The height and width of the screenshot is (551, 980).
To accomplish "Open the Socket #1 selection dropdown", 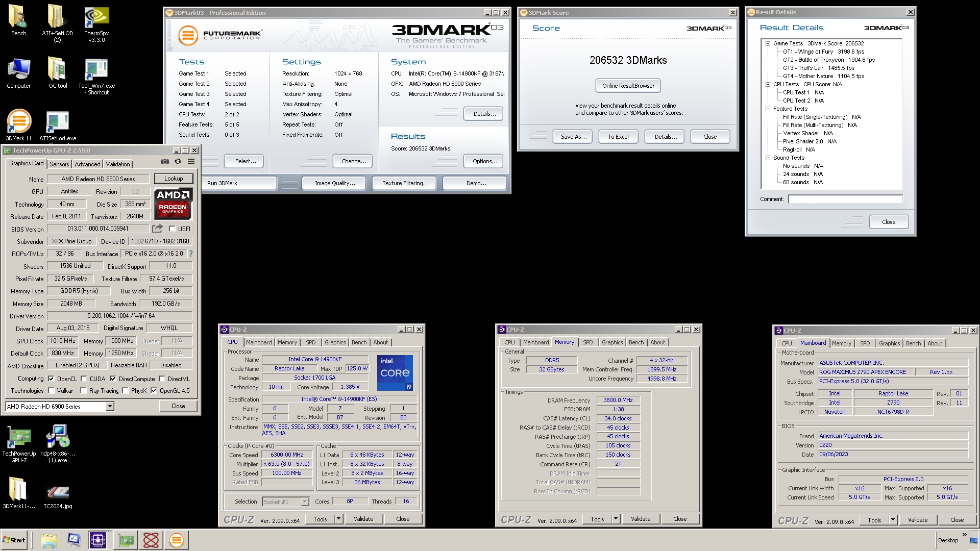I will (305, 502).
